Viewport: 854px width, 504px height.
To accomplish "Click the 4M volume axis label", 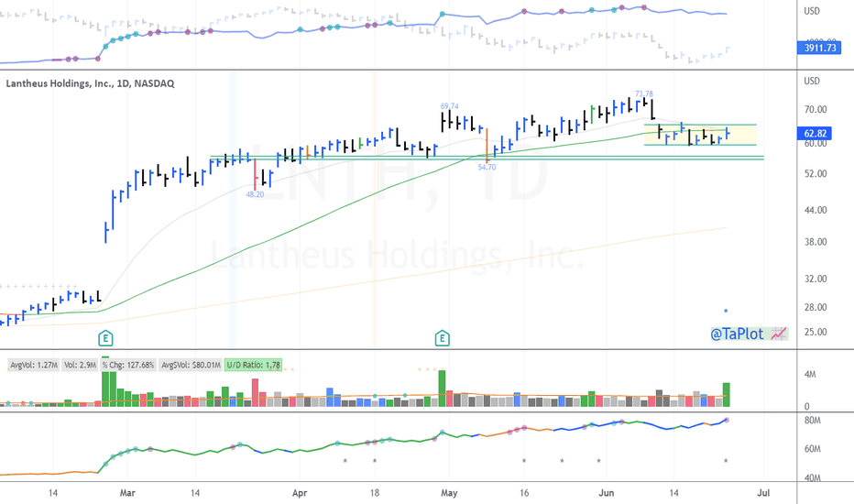I will [x=810, y=374].
